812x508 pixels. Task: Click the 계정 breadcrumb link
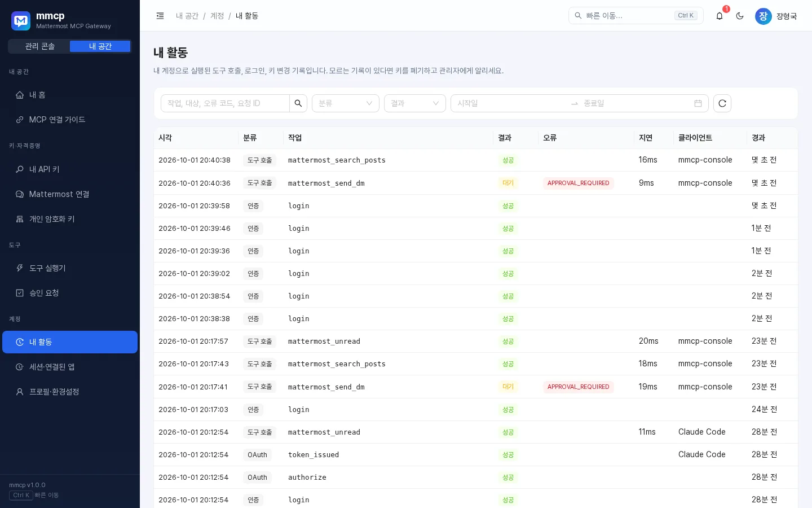[x=217, y=16]
